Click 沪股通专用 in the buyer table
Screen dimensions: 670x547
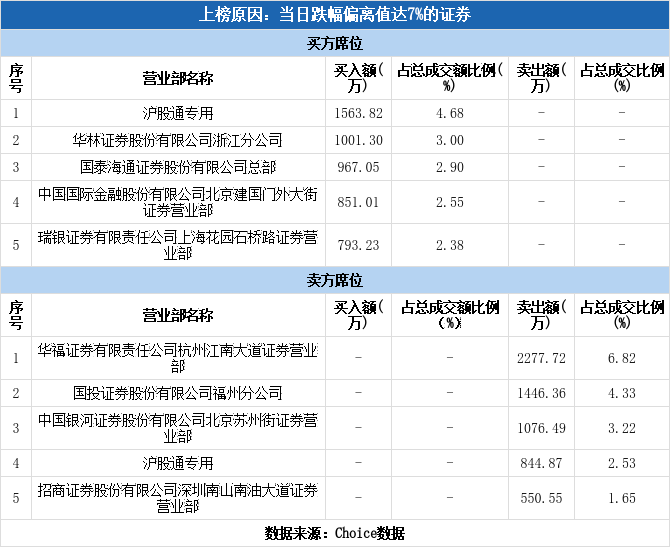click(178, 113)
